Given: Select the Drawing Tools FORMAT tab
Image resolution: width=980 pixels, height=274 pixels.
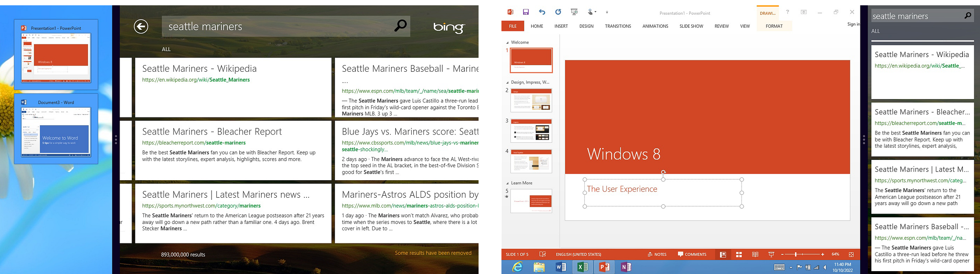Looking at the screenshot, I should (774, 26).
